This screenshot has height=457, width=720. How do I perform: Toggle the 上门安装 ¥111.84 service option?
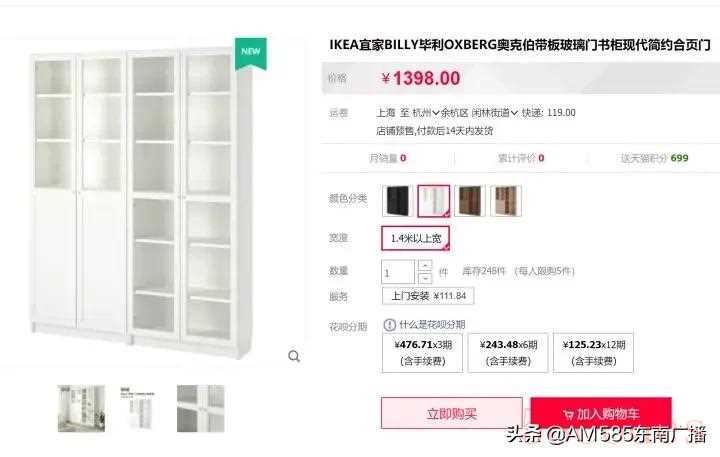click(x=428, y=296)
